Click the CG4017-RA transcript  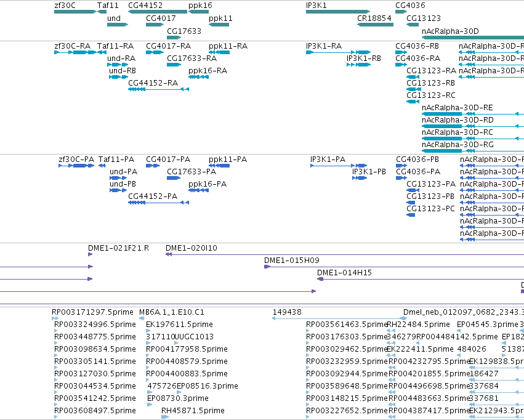click(x=155, y=52)
